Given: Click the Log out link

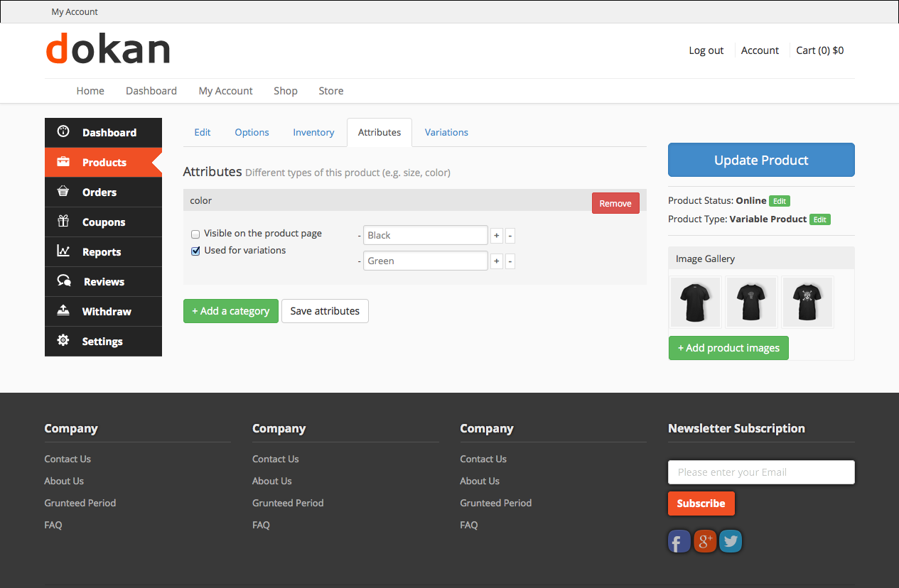Looking at the screenshot, I should pyautogui.click(x=706, y=50).
